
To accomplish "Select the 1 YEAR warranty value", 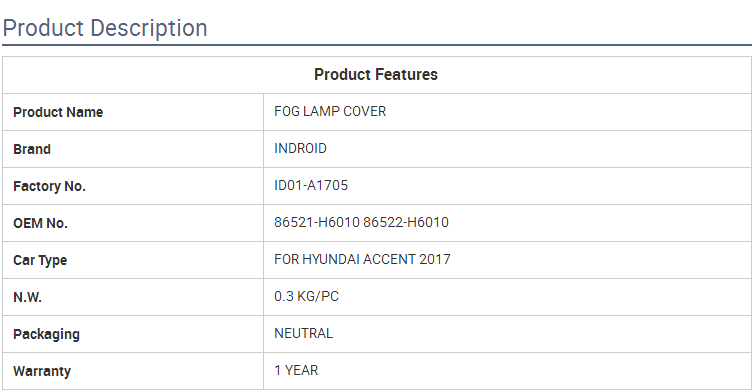I will tap(296, 370).
